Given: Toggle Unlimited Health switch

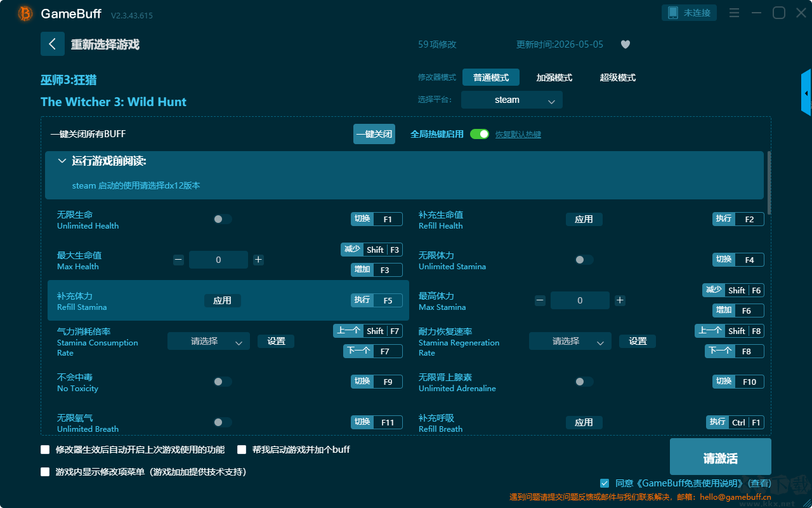Looking at the screenshot, I should (223, 219).
